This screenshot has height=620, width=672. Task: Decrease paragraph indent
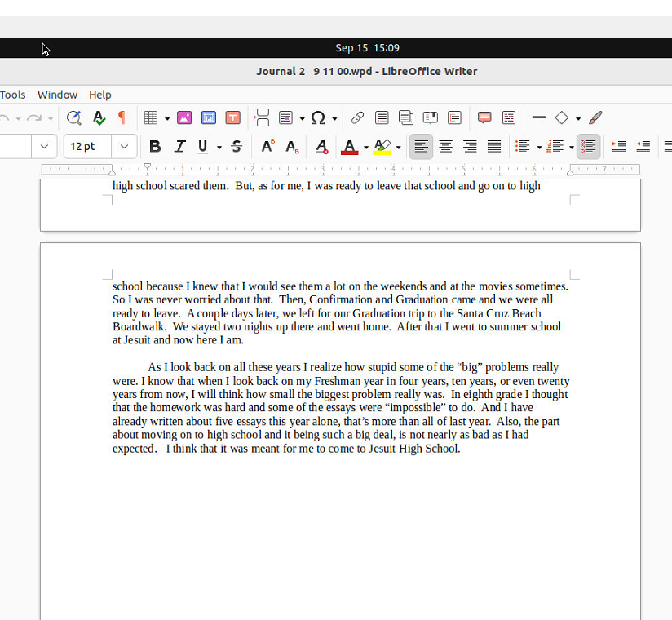tap(643, 147)
